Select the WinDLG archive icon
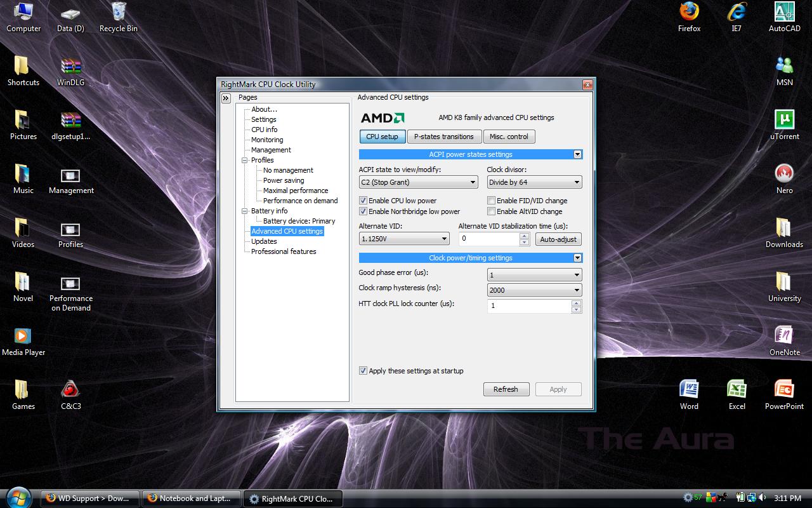 click(x=70, y=71)
